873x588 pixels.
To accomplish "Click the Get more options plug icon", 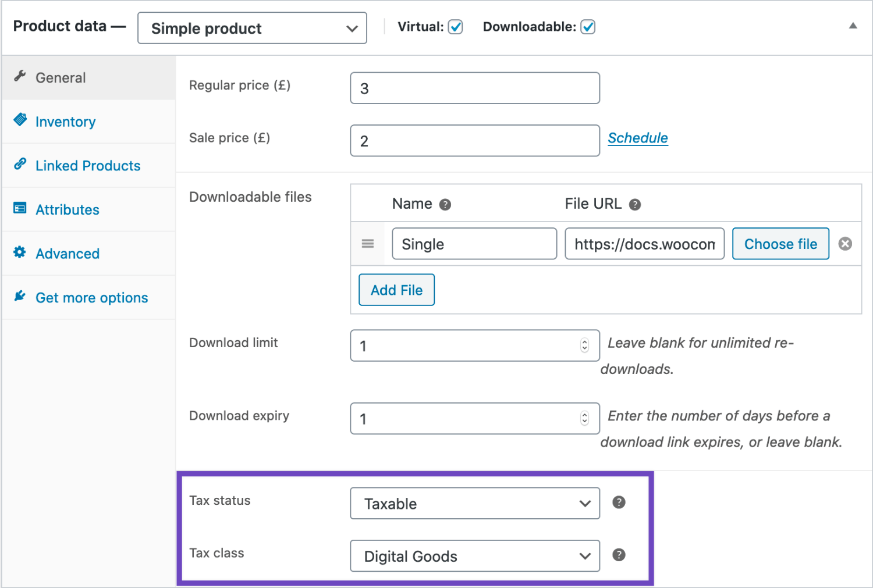I will 20,295.
